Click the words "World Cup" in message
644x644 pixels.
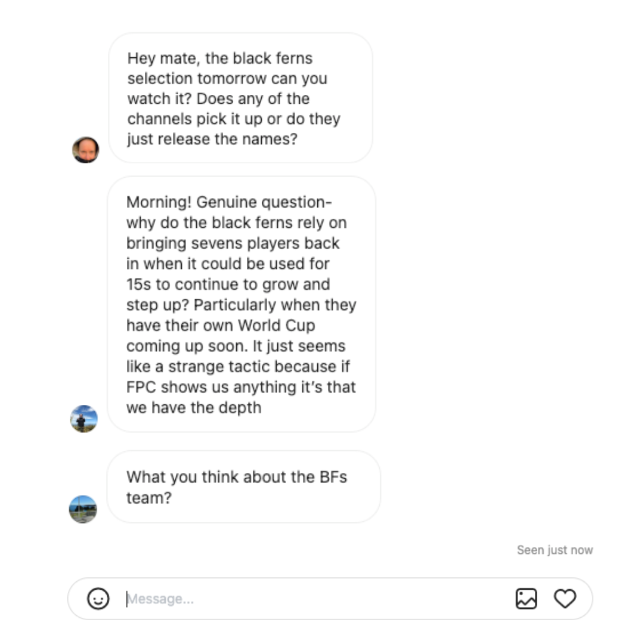click(277, 326)
